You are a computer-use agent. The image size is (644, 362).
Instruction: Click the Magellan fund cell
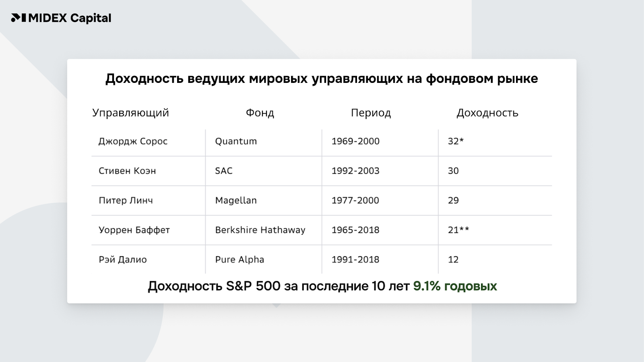pos(236,200)
